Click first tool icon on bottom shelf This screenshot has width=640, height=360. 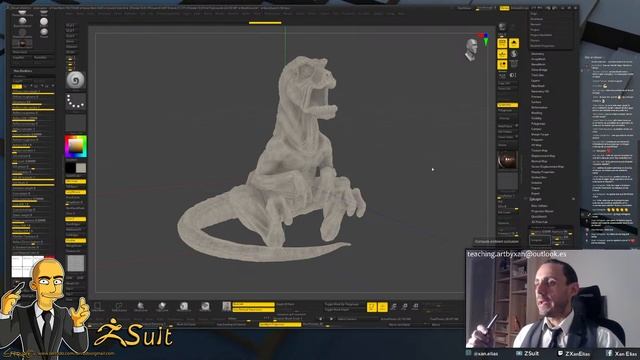point(98,306)
